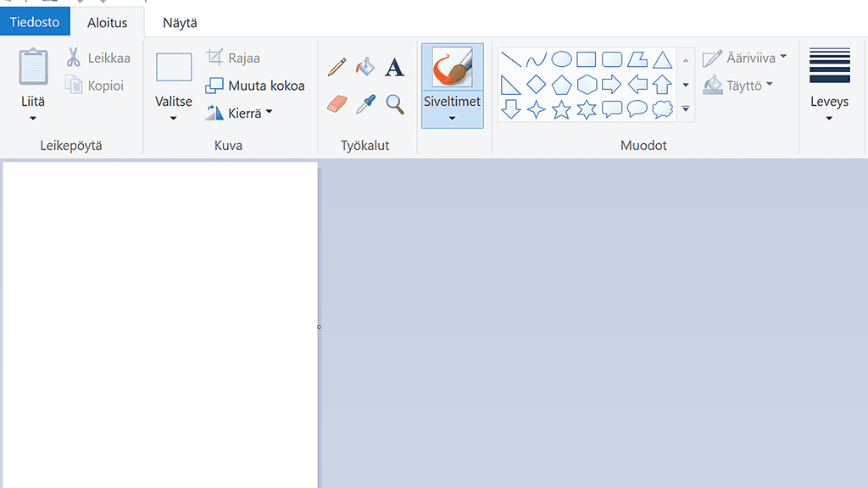Expand the shapes gallery more arrow
This screenshot has width=868, height=488.
(x=686, y=109)
